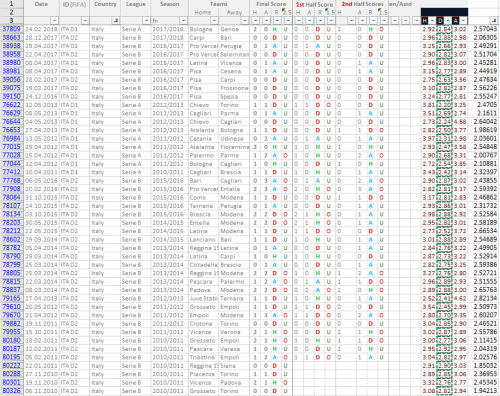The image size is (500, 396).
Task: Open the black A odds column filter
Action: click(x=464, y=21)
